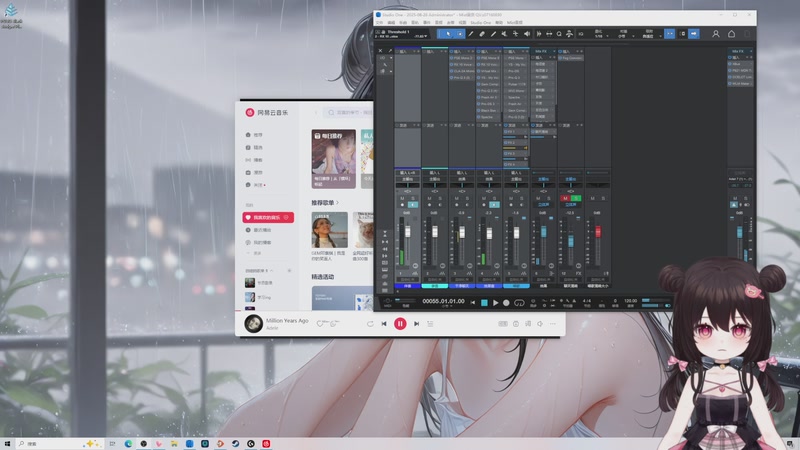This screenshot has width=800, height=450.
Task: Select the Range tool in Studio One toolbar
Action: (460, 34)
